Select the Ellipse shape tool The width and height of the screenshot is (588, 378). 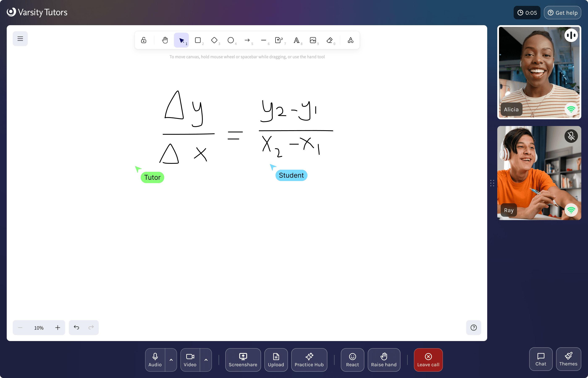click(x=231, y=40)
